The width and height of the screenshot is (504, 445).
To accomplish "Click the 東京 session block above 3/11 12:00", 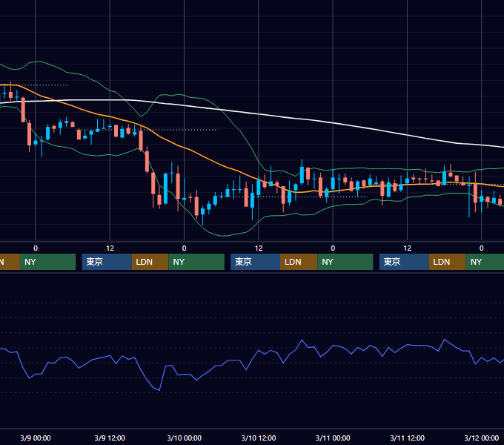I will (x=404, y=262).
